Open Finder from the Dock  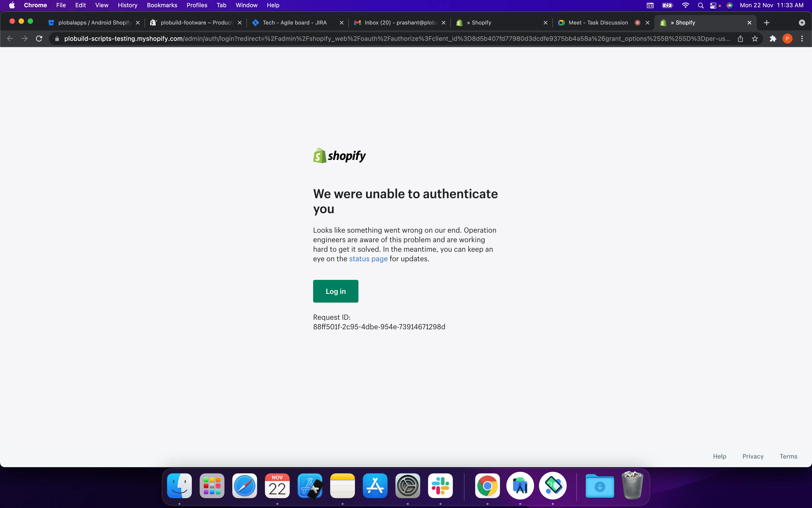179,486
